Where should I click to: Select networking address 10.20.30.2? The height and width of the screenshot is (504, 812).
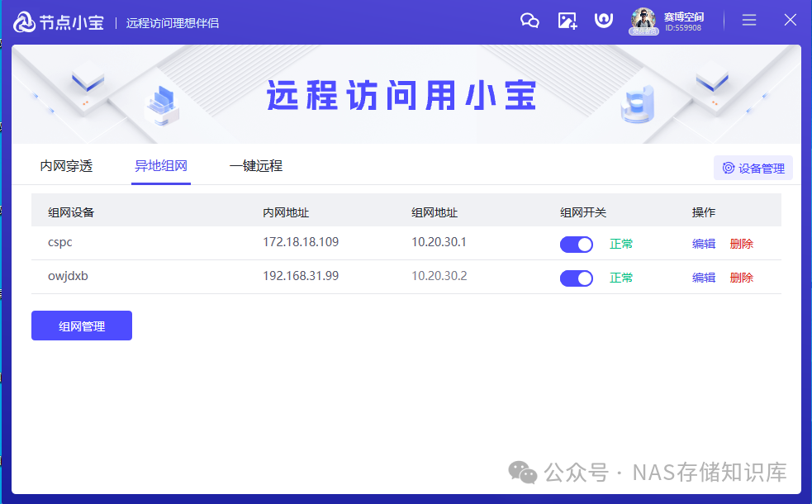pyautogui.click(x=439, y=276)
